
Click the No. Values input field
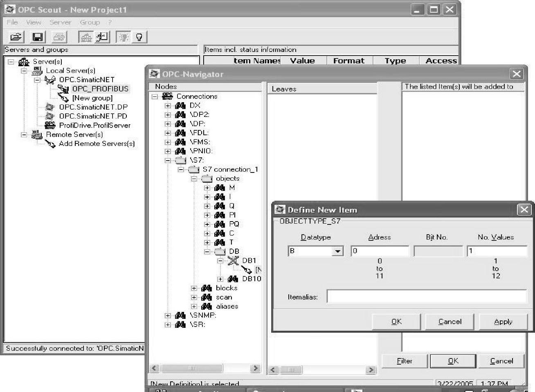497,251
